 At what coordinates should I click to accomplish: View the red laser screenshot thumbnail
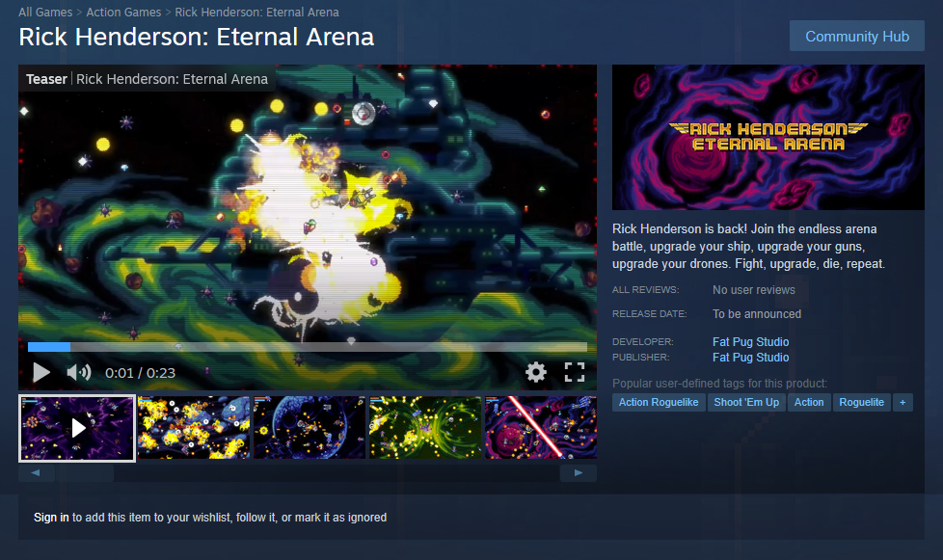[541, 427]
